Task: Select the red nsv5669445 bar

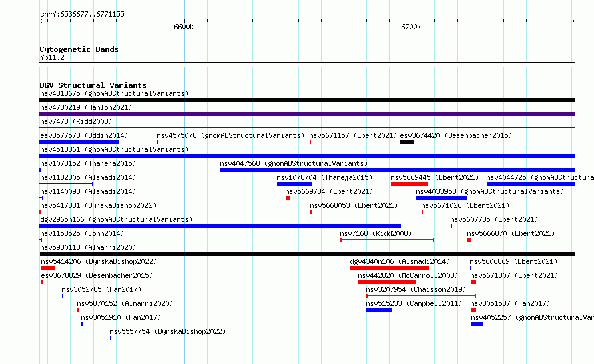Action: [x=410, y=184]
